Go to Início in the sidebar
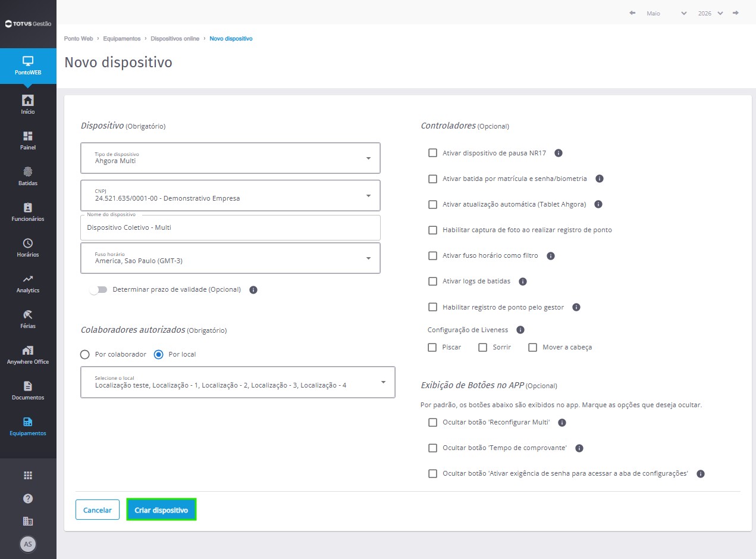Image resolution: width=756 pixels, height=559 pixels. pos(28,104)
